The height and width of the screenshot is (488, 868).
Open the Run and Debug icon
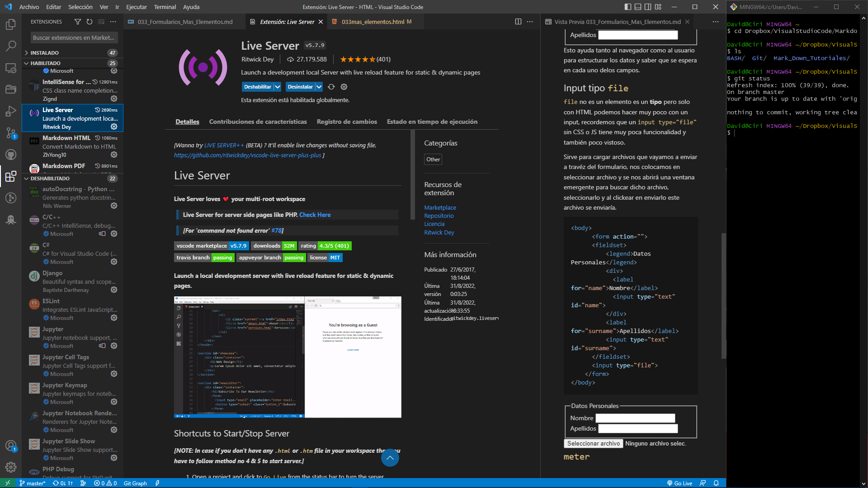coord(11,111)
